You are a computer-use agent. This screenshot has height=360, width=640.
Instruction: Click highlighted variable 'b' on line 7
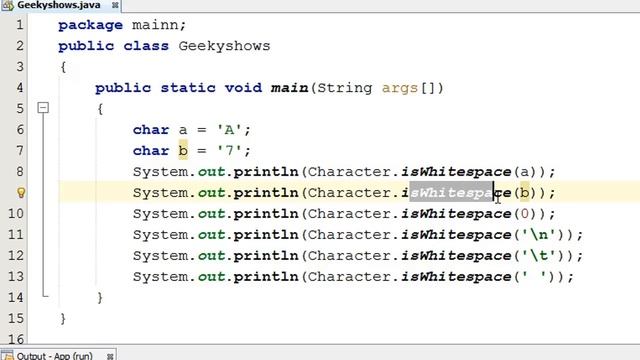[x=183, y=151]
